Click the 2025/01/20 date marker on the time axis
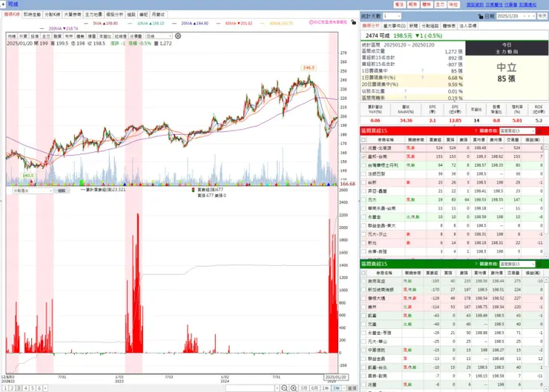Viewport: 549px width, 392px height. [x=336, y=377]
